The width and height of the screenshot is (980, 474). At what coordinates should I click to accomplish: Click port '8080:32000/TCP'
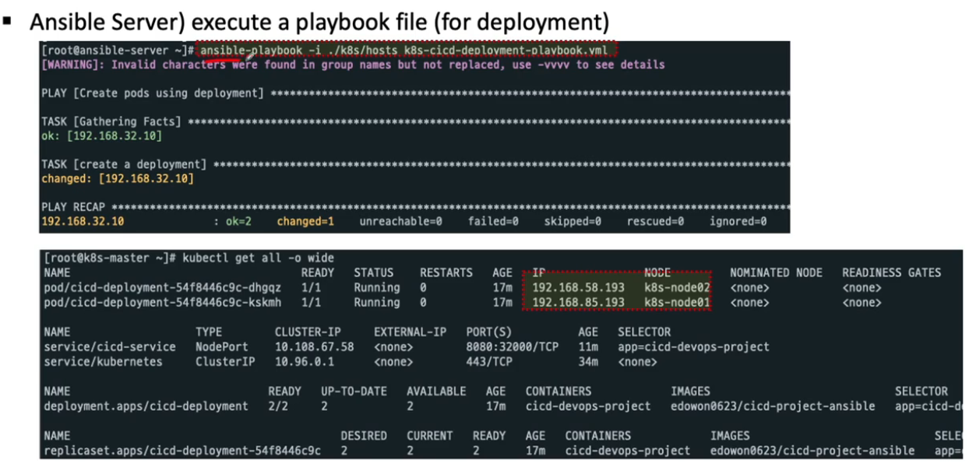coord(512,347)
